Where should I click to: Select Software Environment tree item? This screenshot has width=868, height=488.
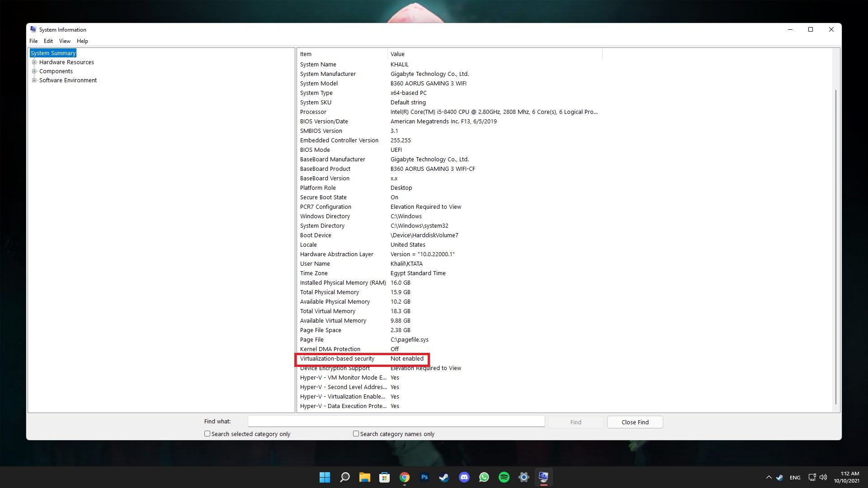click(x=68, y=80)
